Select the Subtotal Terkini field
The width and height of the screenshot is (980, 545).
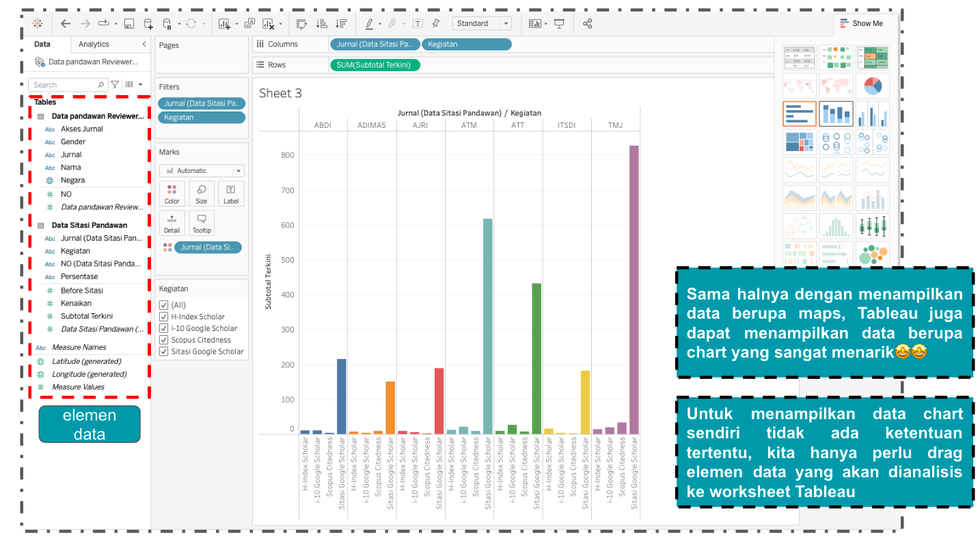(86, 316)
